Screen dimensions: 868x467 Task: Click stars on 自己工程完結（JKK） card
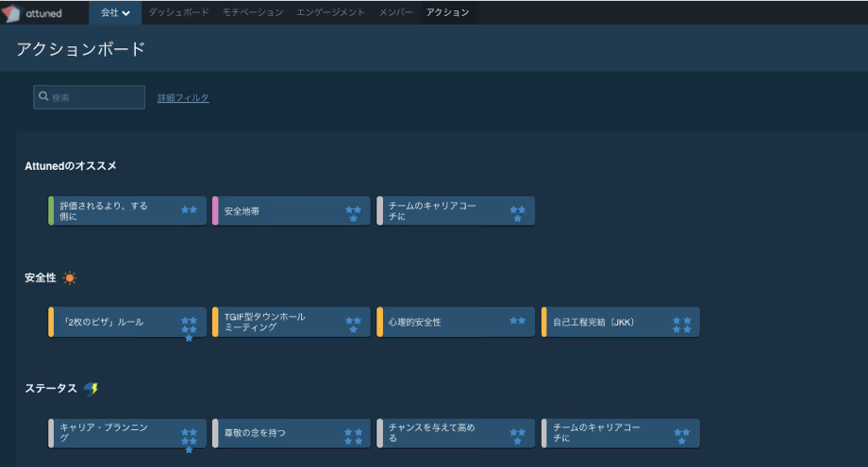681,325
